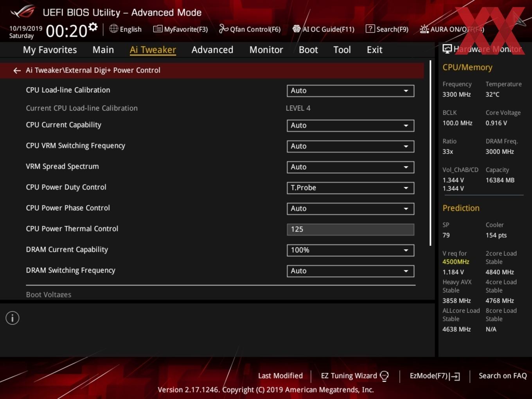Click the Core Voltage 0.916 V reading
This screenshot has height=399, width=532.
click(x=496, y=123)
